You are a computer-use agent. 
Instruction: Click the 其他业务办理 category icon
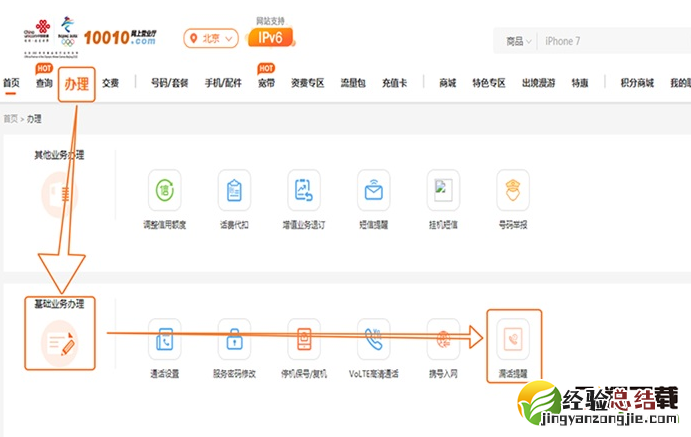click(x=59, y=195)
